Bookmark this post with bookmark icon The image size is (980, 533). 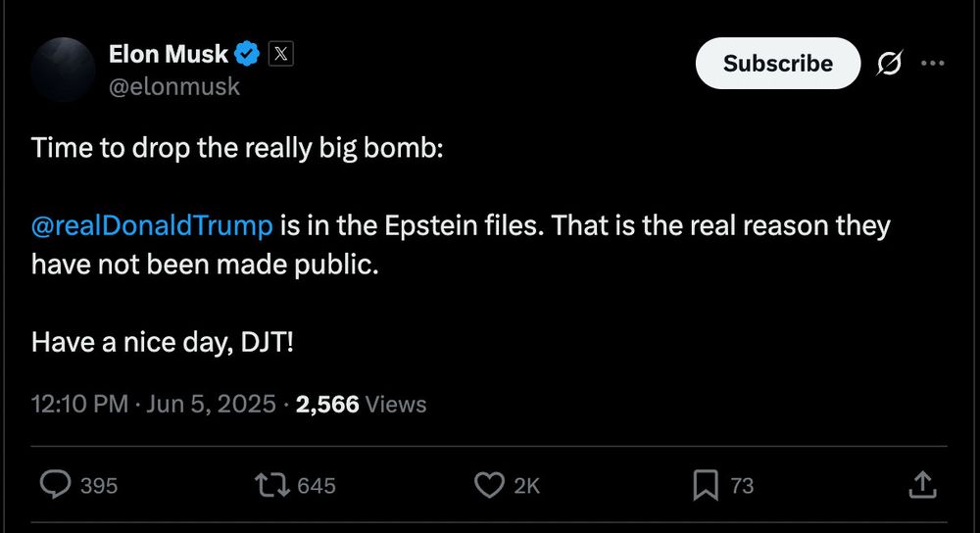[x=706, y=485]
